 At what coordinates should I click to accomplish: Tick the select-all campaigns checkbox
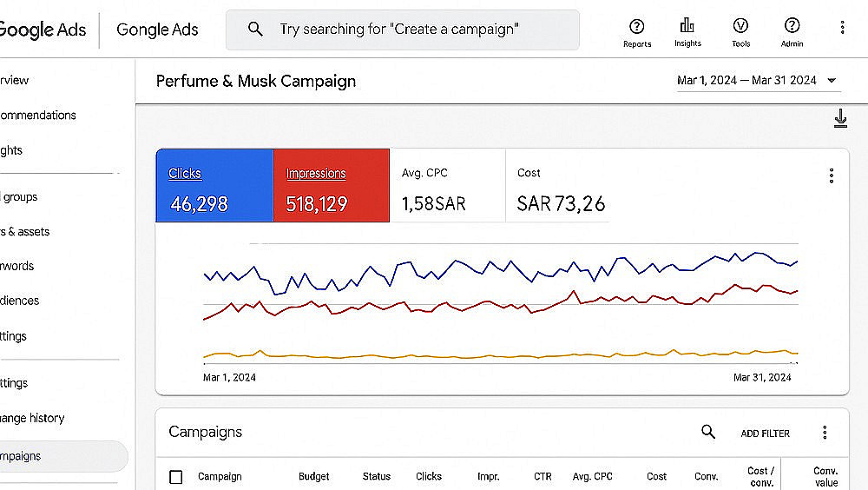coord(176,477)
